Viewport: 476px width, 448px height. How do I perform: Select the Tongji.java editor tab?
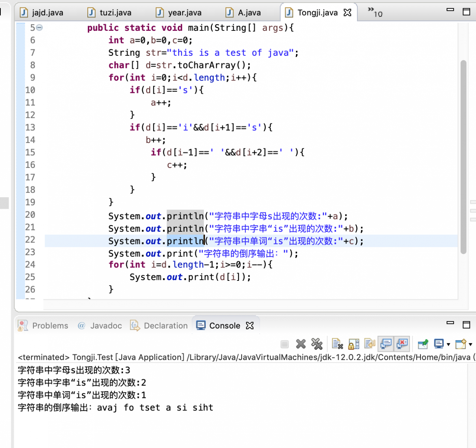[x=312, y=13]
